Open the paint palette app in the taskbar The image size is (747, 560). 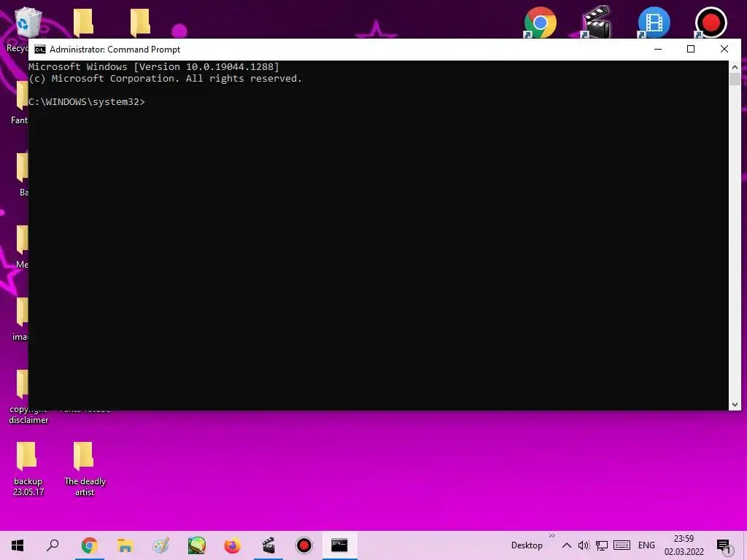[x=160, y=545]
